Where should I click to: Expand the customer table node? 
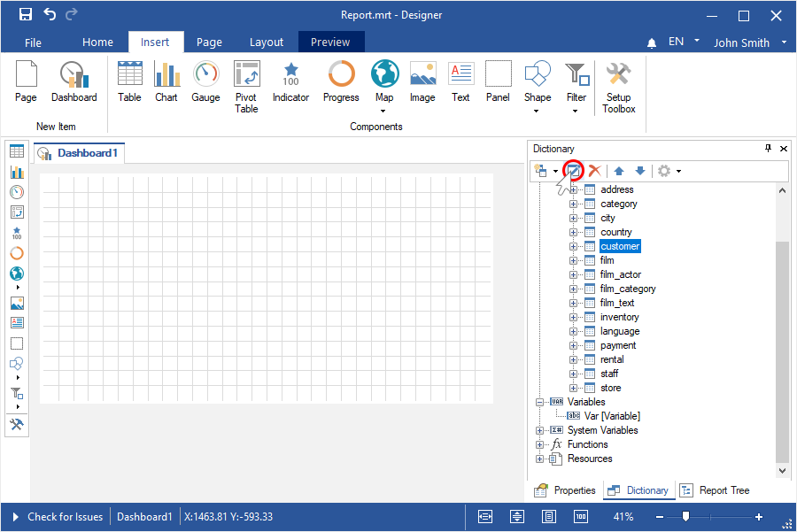click(x=573, y=246)
